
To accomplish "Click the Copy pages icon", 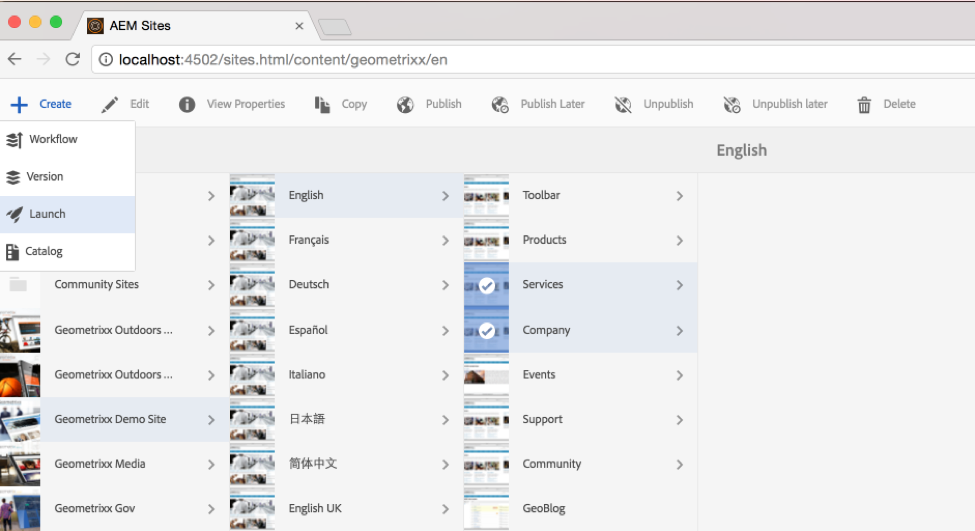I will pyautogui.click(x=322, y=104).
